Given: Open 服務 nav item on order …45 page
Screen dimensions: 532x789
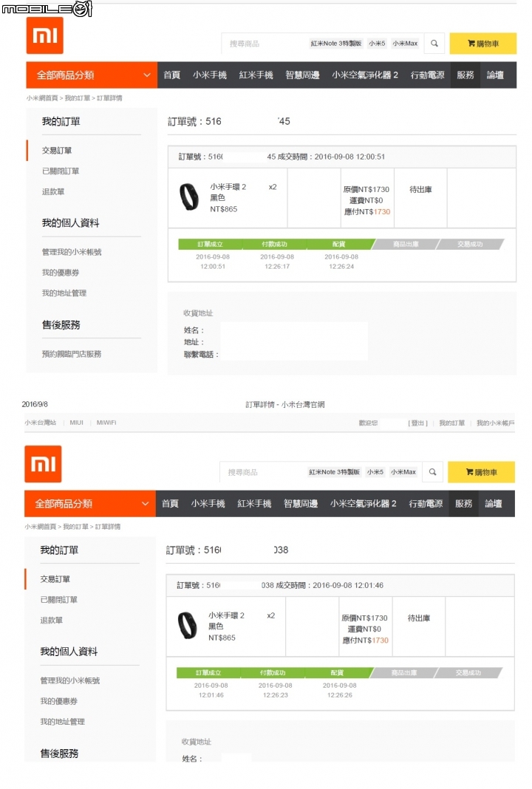Looking at the screenshot, I should 465,75.
